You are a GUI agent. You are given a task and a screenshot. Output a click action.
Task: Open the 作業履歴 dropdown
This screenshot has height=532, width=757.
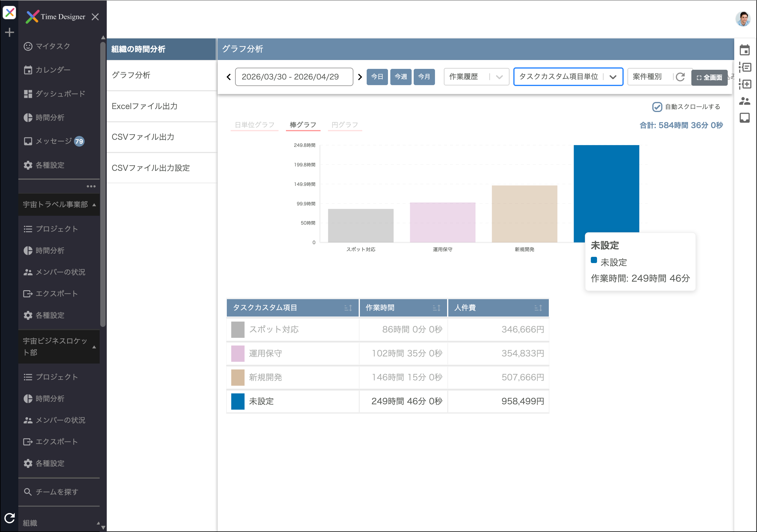click(476, 77)
